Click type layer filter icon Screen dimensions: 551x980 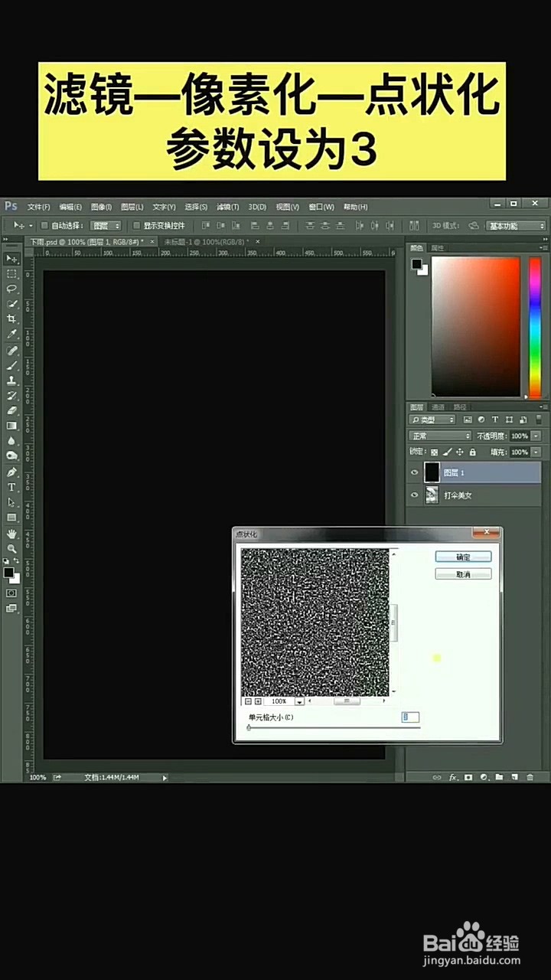pos(494,420)
